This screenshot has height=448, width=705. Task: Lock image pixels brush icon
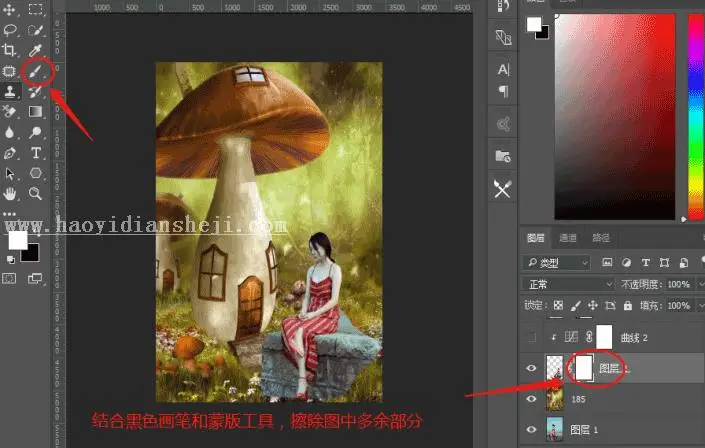coord(575,306)
